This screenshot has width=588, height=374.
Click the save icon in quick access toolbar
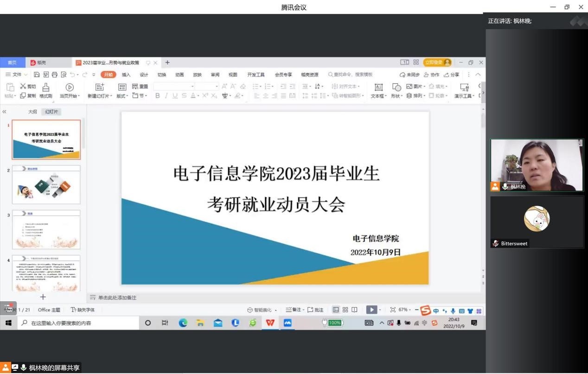coord(37,75)
